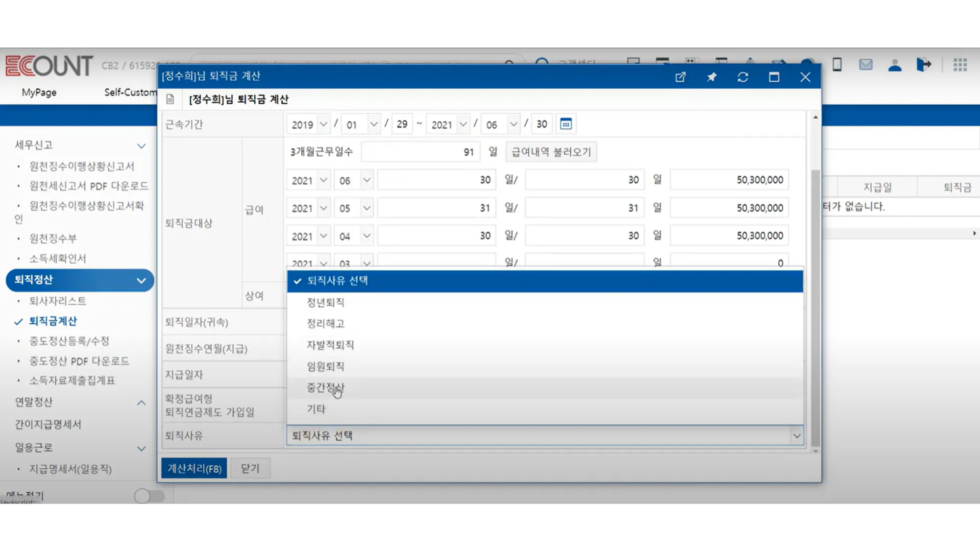980x551 pixels.
Task: Open the 퇴직사유 선택 combo box
Action: 545,435
